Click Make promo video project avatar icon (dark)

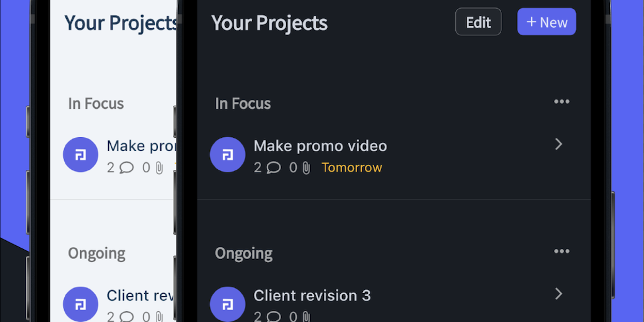point(228,155)
